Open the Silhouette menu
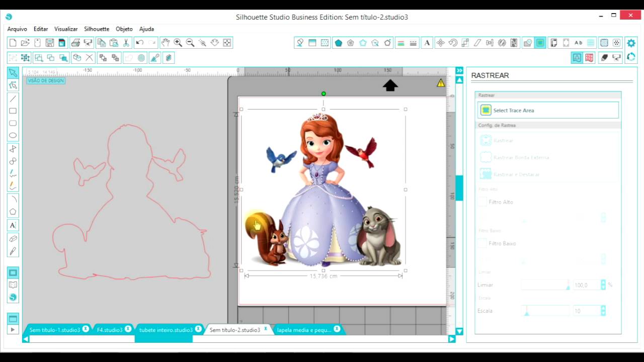Viewport: 644px width, 362px height. (97, 29)
